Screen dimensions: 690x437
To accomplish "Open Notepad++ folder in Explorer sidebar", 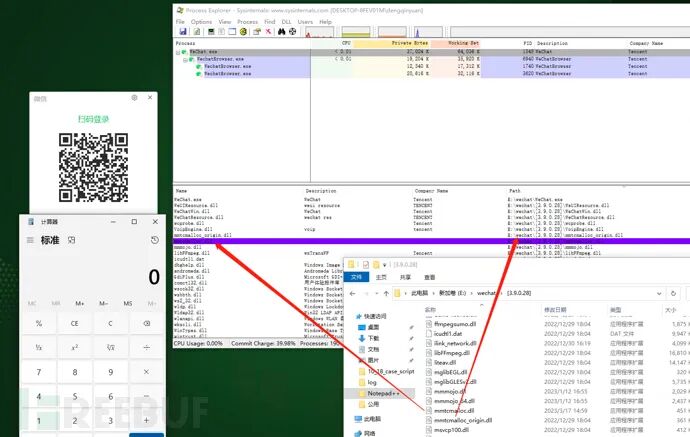I will pos(381,393).
